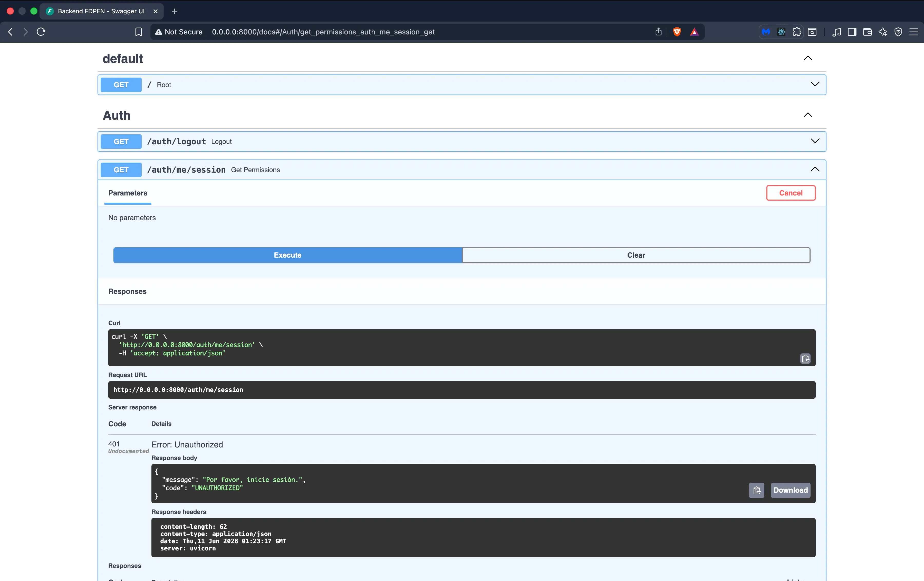The image size is (924, 581).
Task: Bookmark this page with the bookmark icon
Action: 139,32
